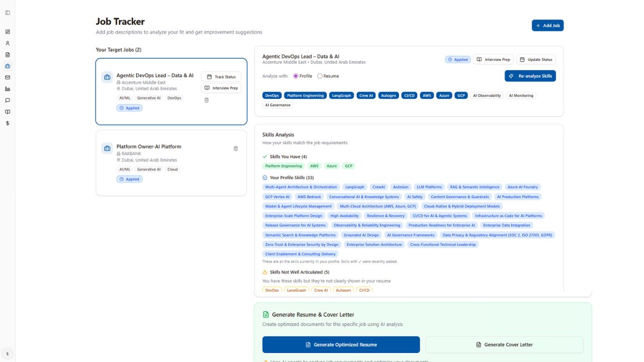Open Update Status in job detail header
The width and height of the screenshot is (644, 362).
[536, 59]
